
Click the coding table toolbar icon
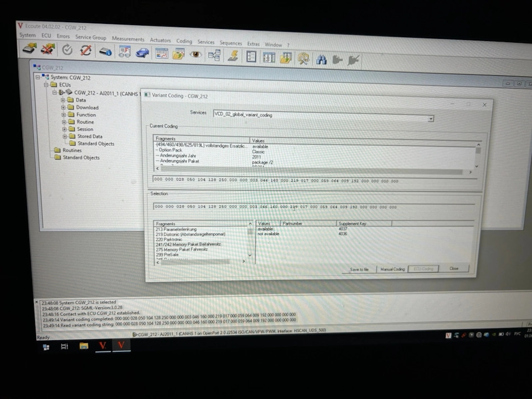[269, 57]
